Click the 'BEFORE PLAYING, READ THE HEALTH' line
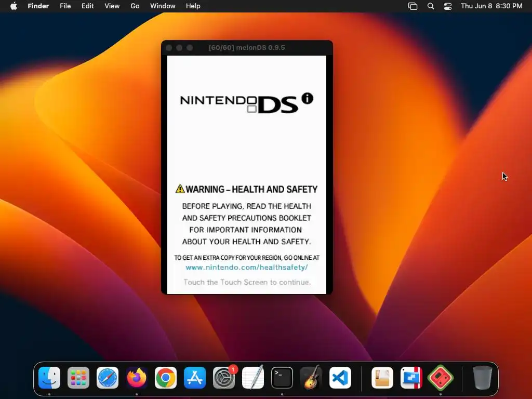Image resolution: width=532 pixels, height=399 pixels. click(x=247, y=206)
